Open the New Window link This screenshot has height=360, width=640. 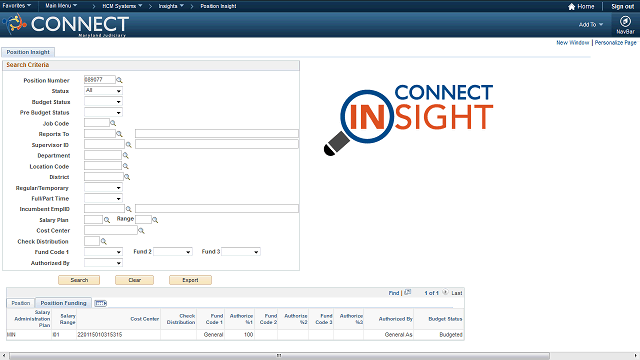coord(573,42)
